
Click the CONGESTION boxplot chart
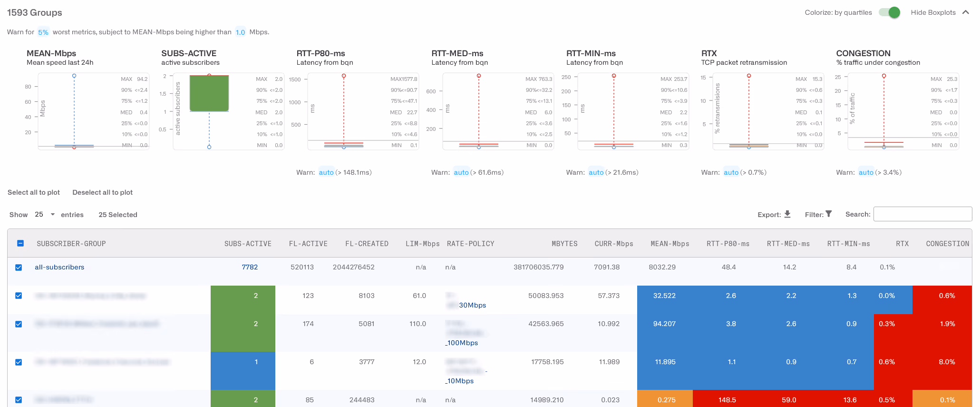[x=903, y=111]
